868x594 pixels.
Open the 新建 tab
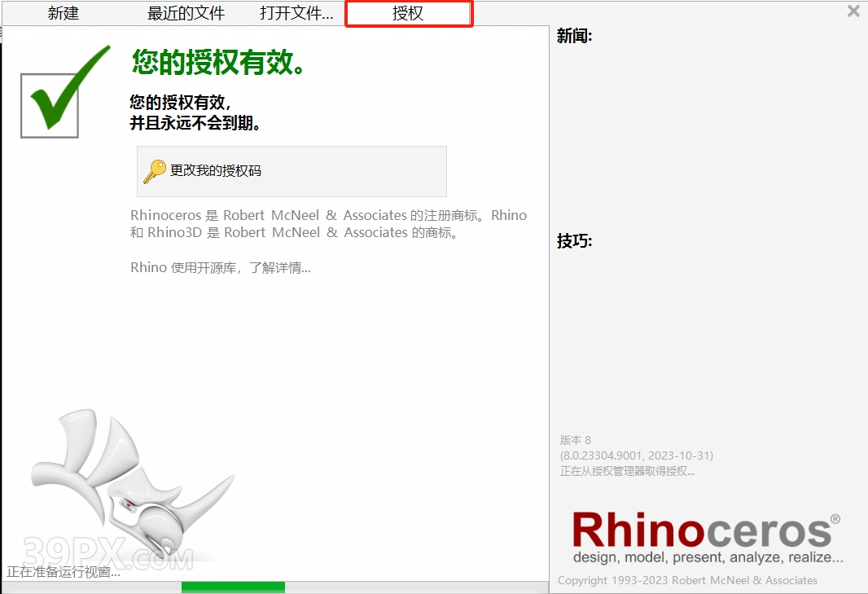(64, 13)
